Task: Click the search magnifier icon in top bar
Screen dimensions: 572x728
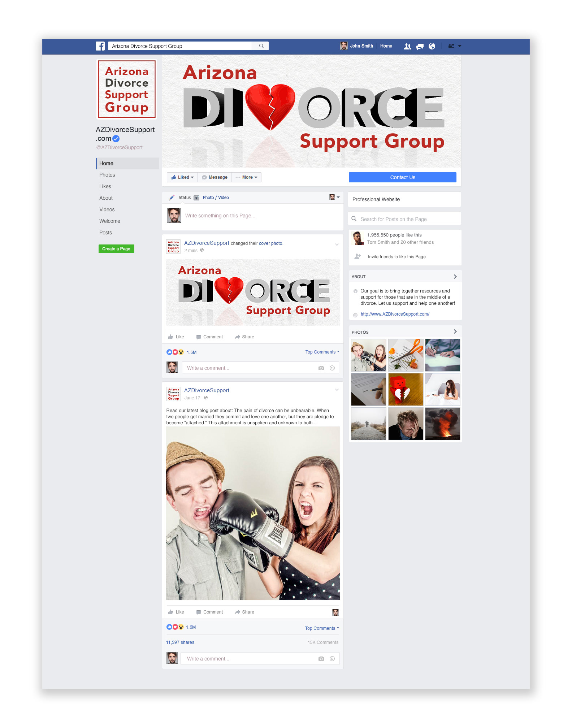Action: pyautogui.click(x=261, y=46)
